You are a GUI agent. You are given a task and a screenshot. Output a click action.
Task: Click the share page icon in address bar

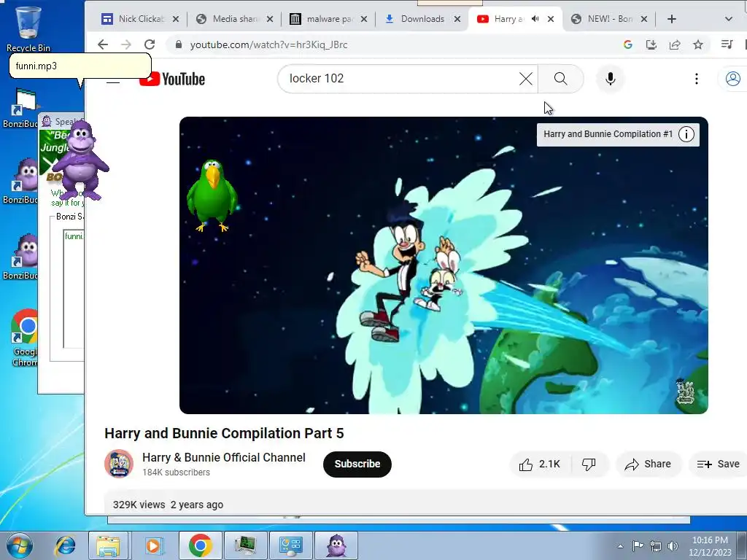point(675,44)
